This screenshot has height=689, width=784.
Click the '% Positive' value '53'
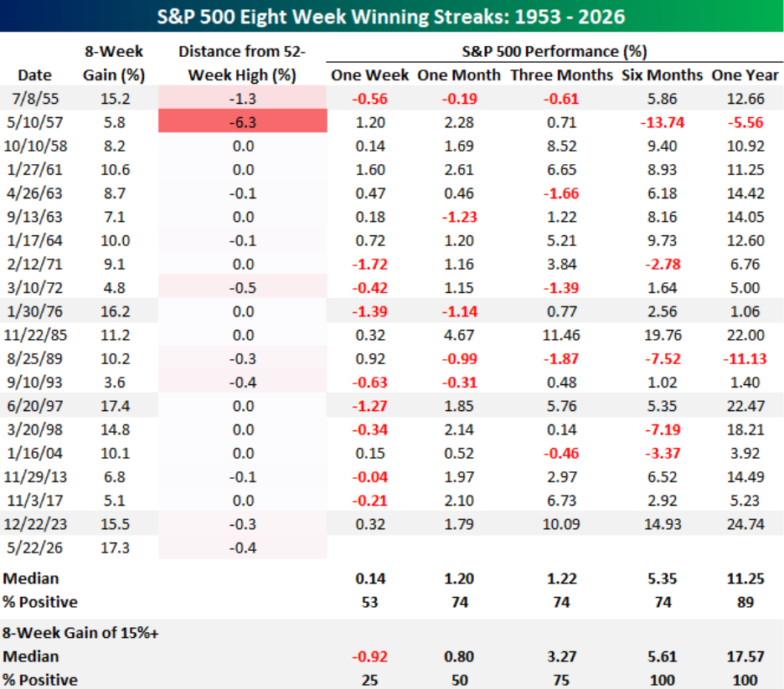click(370, 602)
